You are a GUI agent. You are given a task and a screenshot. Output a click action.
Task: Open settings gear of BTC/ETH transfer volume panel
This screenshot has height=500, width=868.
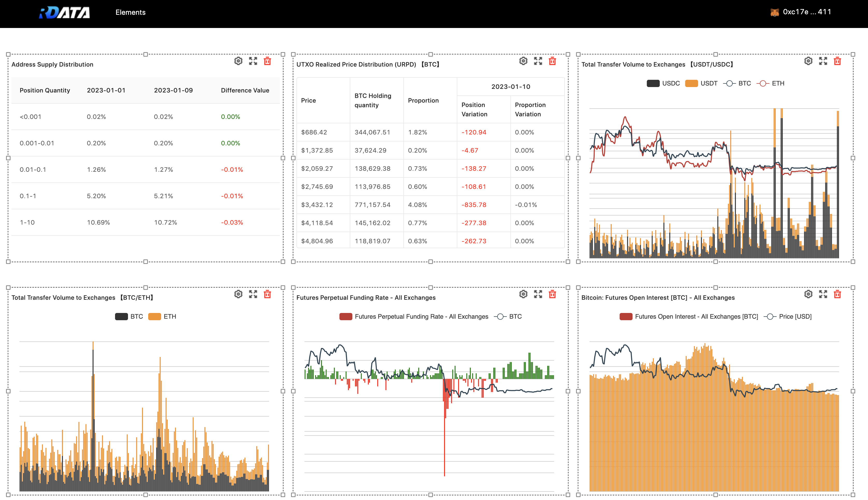coord(238,294)
